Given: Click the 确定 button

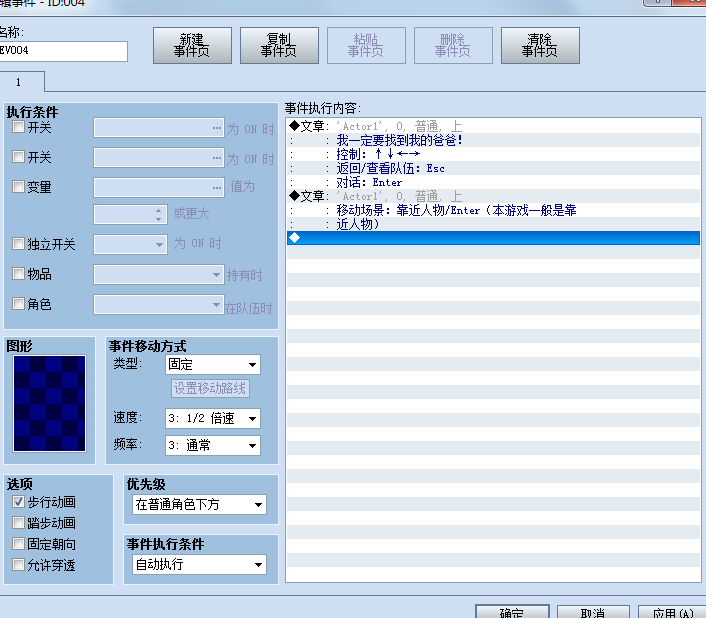Looking at the screenshot, I should tap(512, 612).
